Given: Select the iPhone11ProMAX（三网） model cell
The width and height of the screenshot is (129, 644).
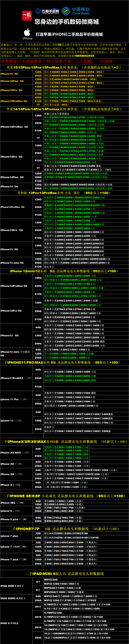Looking at the screenshot, I should [17, 378].
